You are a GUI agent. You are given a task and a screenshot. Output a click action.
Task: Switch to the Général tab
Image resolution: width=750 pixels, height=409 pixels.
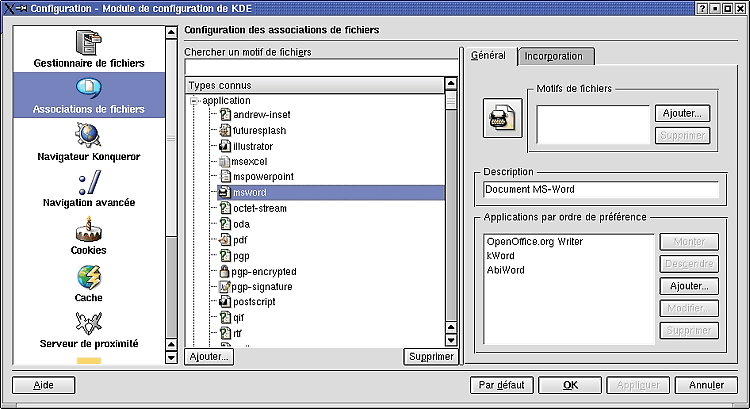click(488, 55)
